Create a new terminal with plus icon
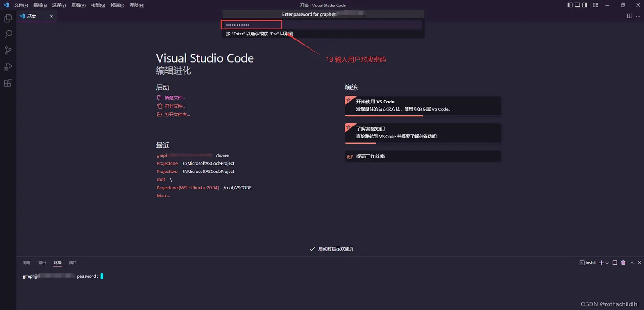Screen dimensions: 644x310 [x=601, y=263]
